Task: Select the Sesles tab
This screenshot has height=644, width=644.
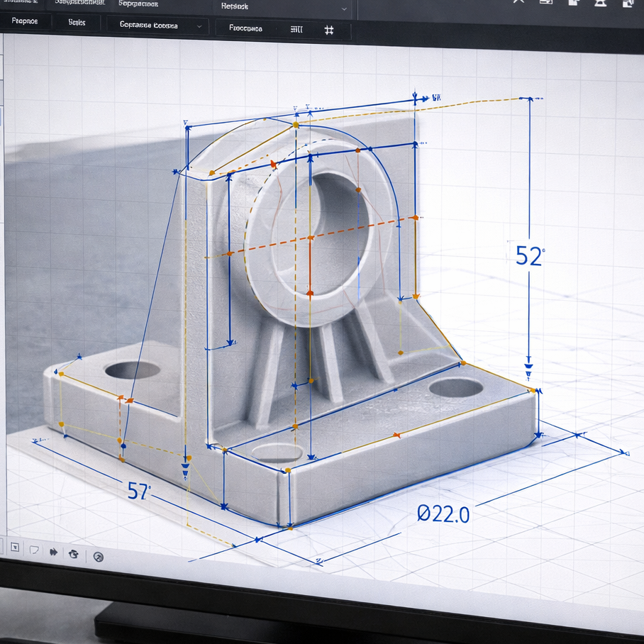Action: (77, 23)
